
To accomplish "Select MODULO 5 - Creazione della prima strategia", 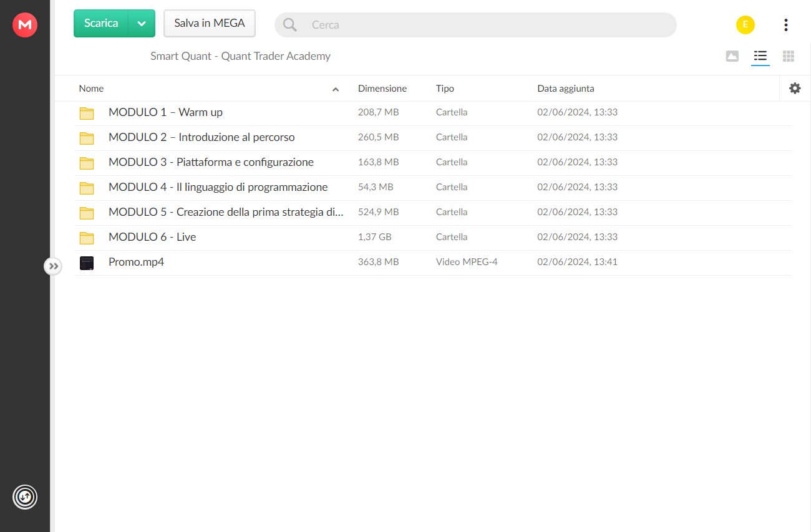I will [226, 212].
